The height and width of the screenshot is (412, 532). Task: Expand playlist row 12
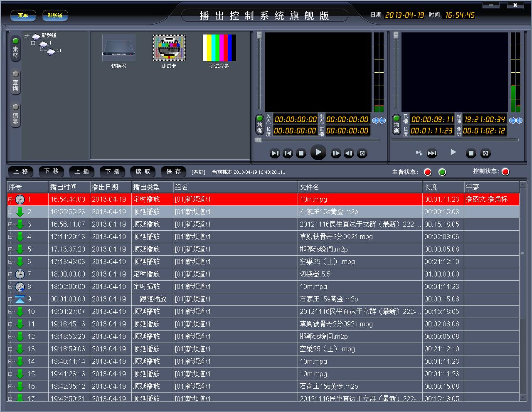10,337
